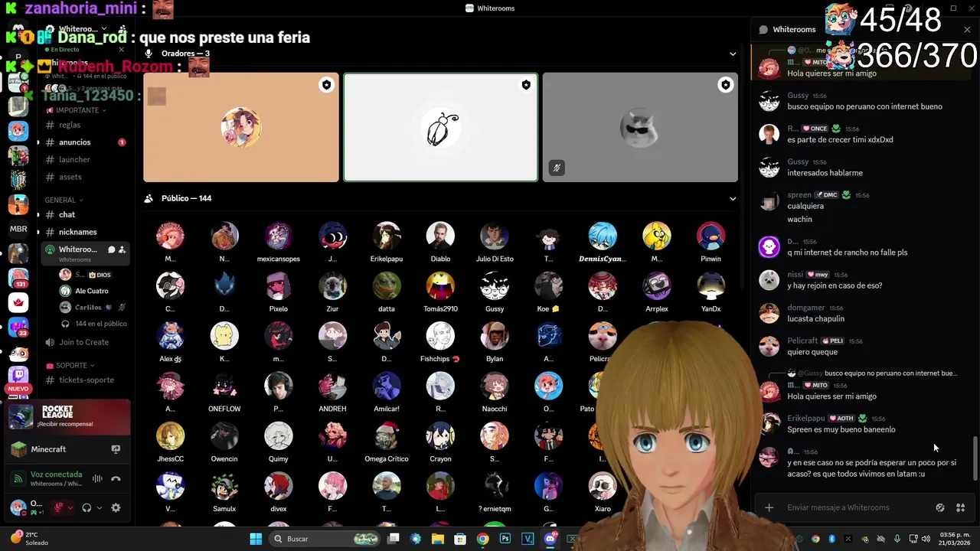Select Whiterooms stage channel
The height and width of the screenshot is (551, 980).
[x=84, y=253]
